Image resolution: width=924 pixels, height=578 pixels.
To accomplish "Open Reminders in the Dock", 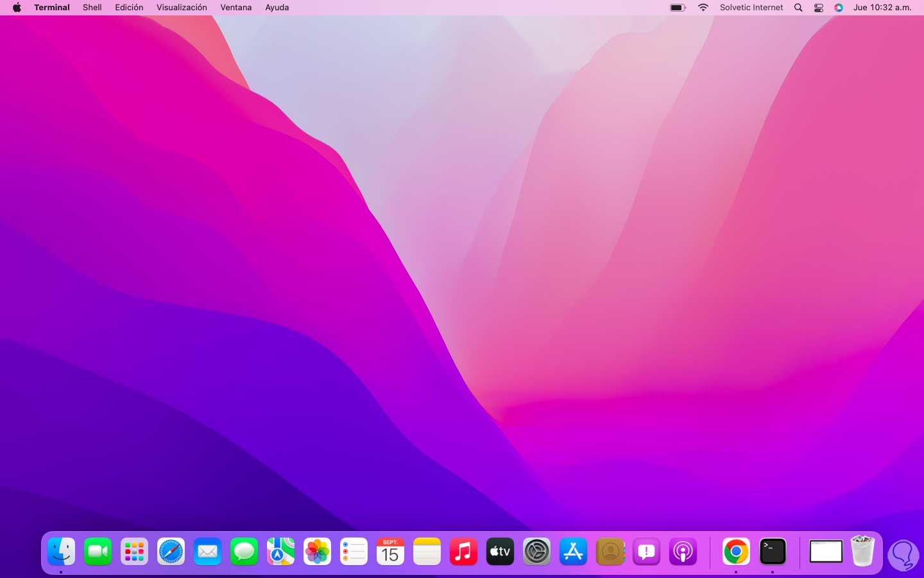I will pos(354,552).
